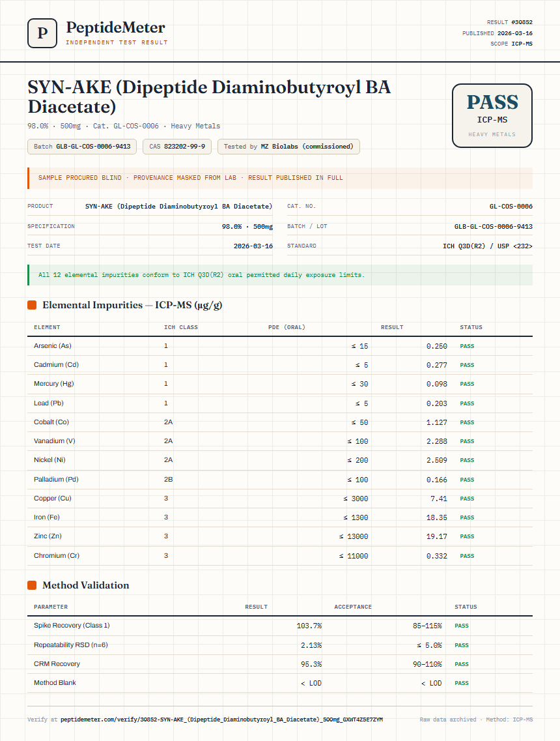Click catalog number GL-COS-0006 value
560x741 pixels.
point(511,207)
